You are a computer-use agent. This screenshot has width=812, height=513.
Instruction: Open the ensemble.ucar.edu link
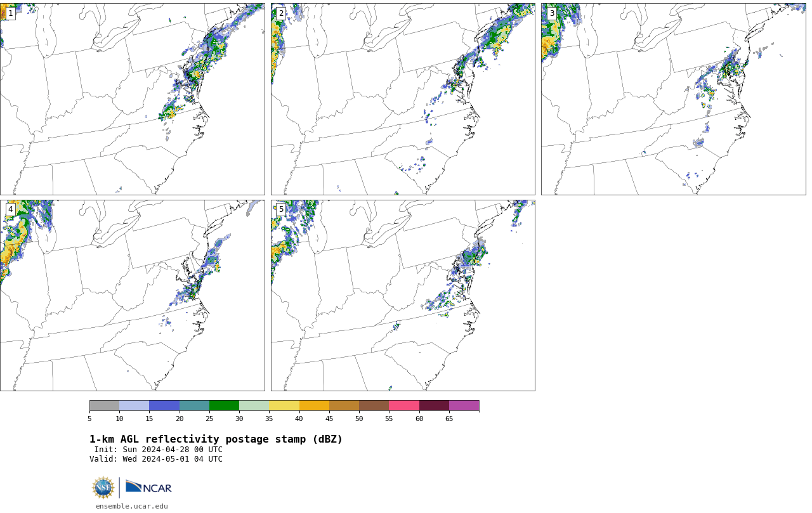pos(132,506)
